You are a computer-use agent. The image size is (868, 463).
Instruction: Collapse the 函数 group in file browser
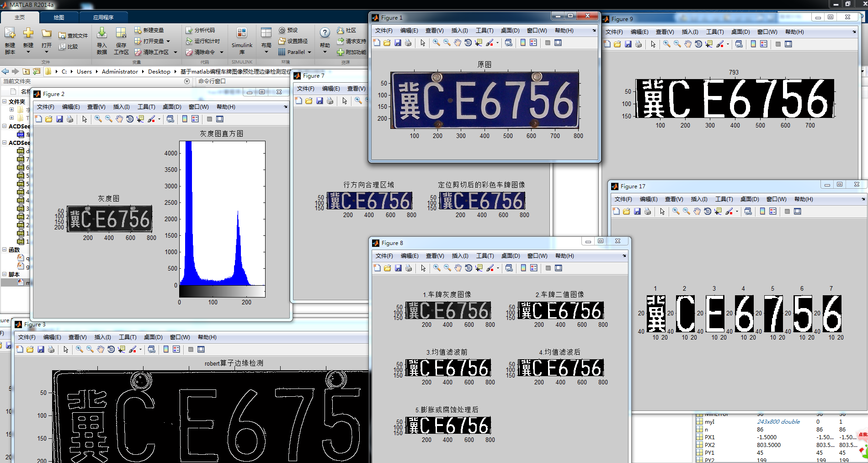pos(5,250)
